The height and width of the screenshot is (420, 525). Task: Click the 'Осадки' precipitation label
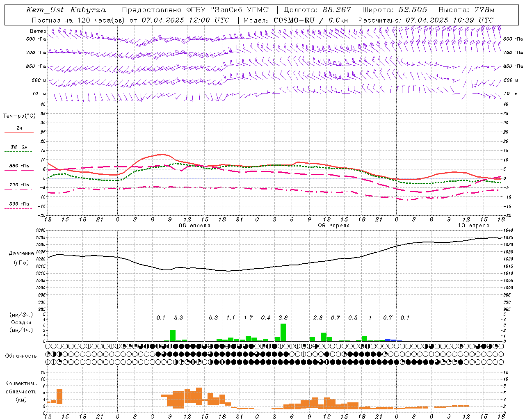[x=21, y=322]
